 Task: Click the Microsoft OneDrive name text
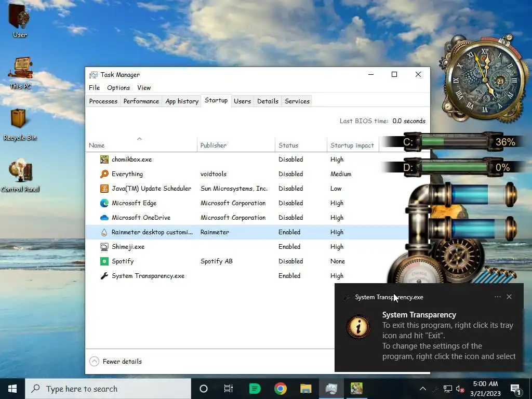[x=141, y=218]
